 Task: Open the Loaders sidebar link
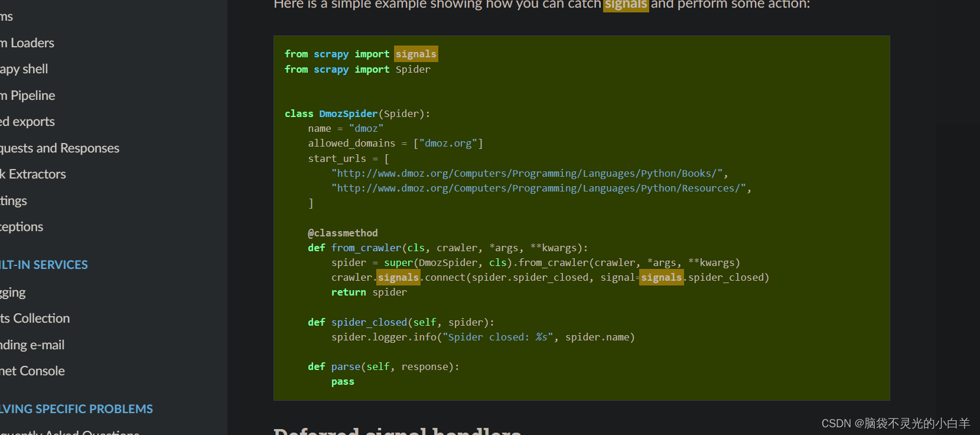(x=27, y=43)
